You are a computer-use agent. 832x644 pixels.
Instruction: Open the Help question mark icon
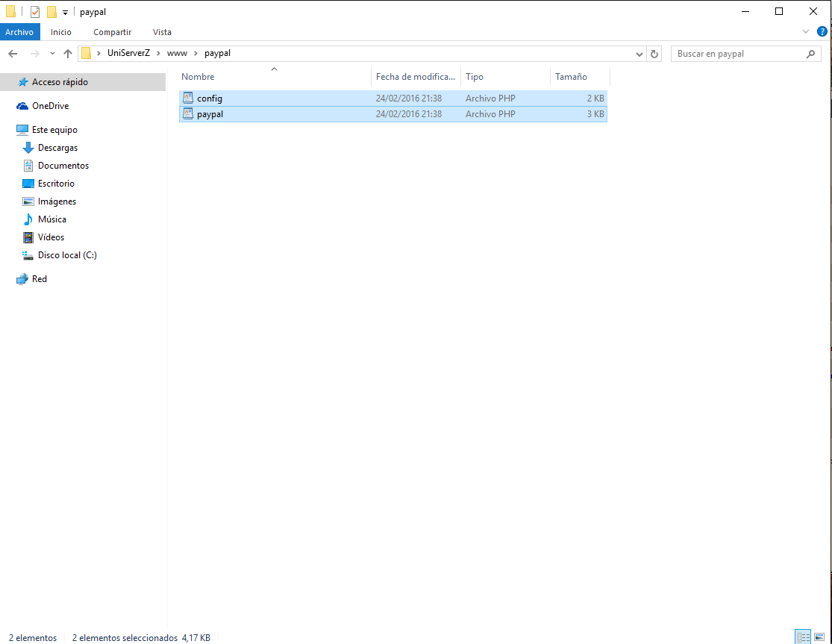[822, 32]
